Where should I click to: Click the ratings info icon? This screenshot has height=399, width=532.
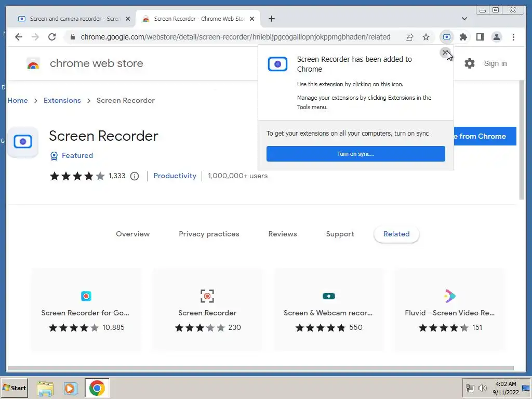point(135,176)
